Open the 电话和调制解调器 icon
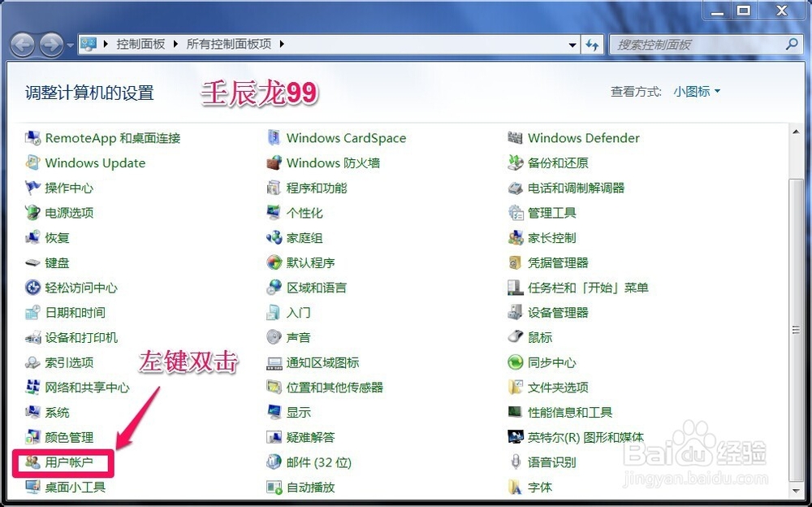Screen dimensions: 812x507 (x=516, y=188)
